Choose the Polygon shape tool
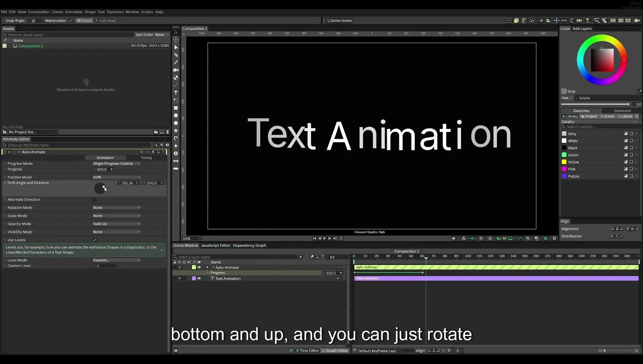This screenshot has height=364, width=643. pyautogui.click(x=176, y=123)
